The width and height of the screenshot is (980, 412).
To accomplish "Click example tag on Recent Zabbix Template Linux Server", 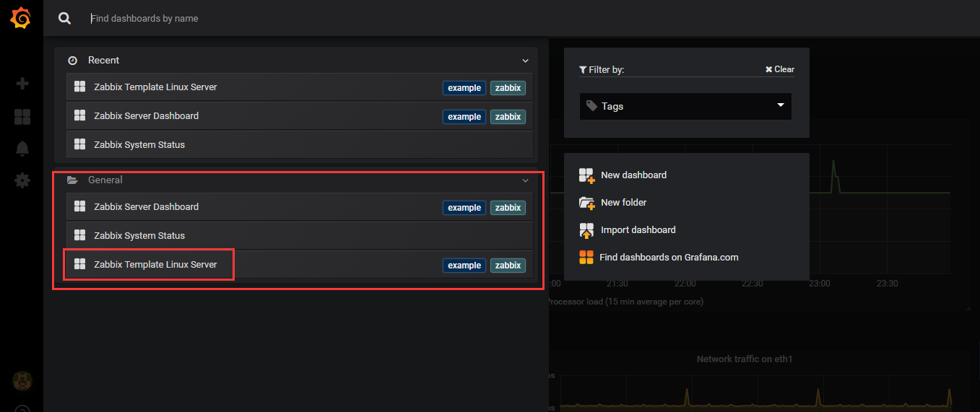I will [x=464, y=88].
